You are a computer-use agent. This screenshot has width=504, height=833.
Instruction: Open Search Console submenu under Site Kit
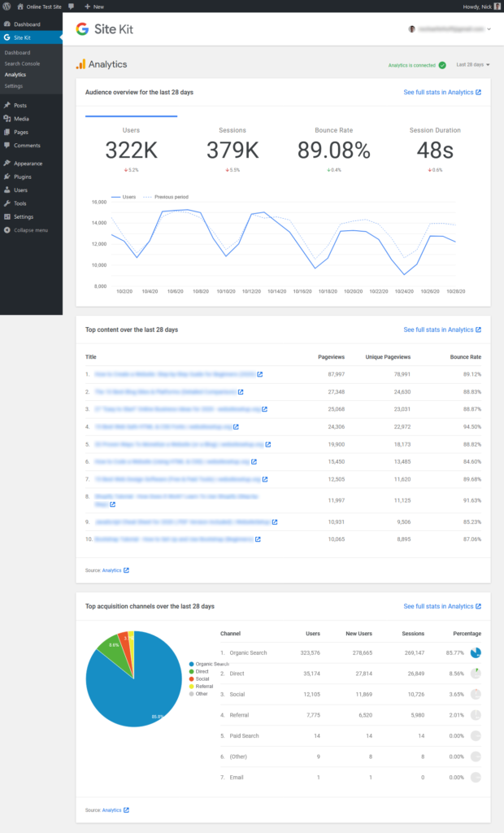click(x=22, y=63)
